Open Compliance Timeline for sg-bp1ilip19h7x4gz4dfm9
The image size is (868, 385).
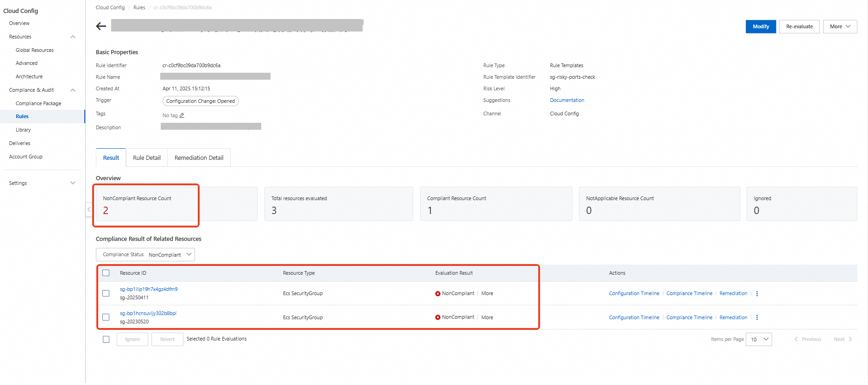(689, 293)
